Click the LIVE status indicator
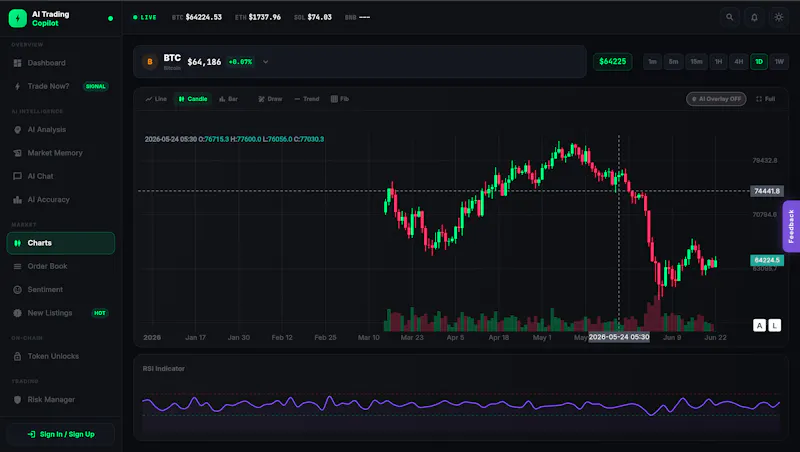 click(x=145, y=17)
